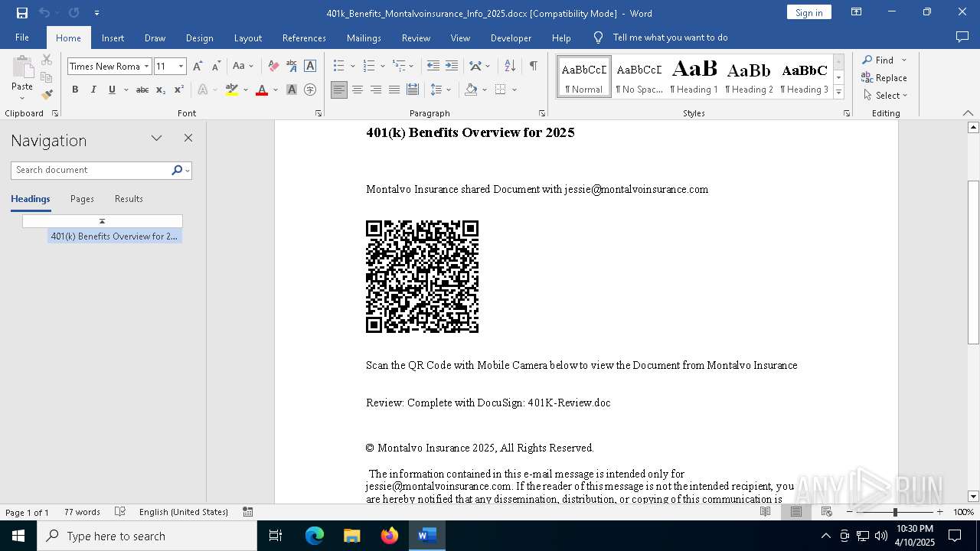Screen dimensions: 980x551
Task: Switch to Insert tab
Action: pos(113,38)
